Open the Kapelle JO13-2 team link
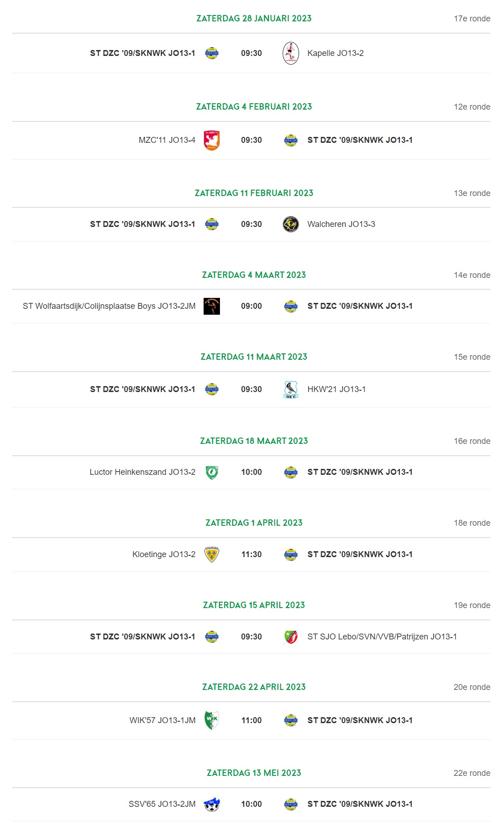 click(x=335, y=53)
